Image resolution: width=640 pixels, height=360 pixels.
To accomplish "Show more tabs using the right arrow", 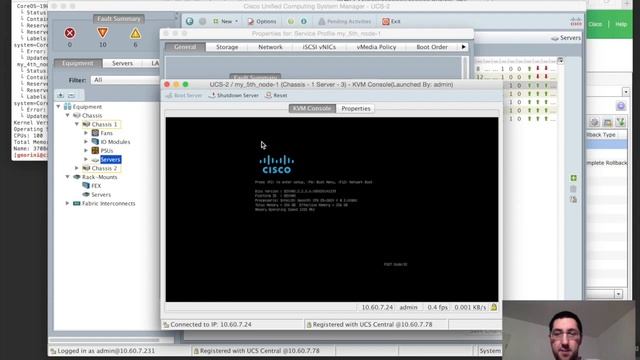I will [x=464, y=47].
